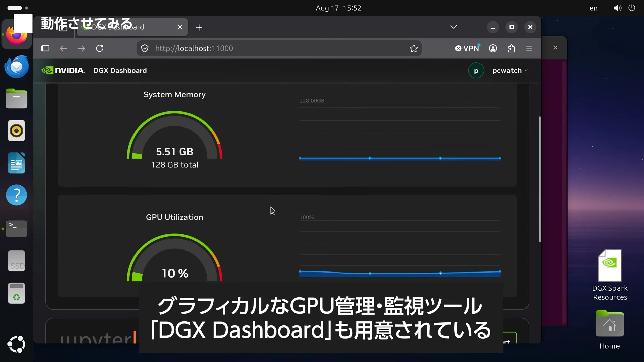Expand the list all tabs chevron
Image resolution: width=644 pixels, height=362 pixels.
click(453, 27)
